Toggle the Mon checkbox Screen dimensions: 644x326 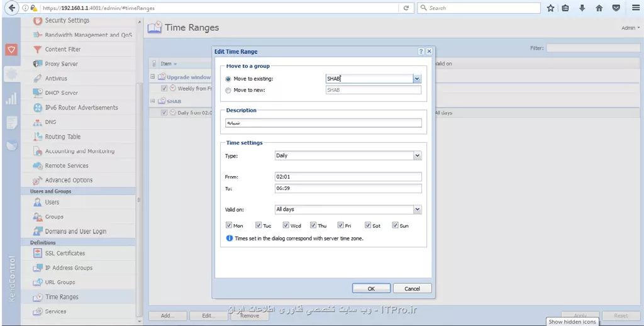pyautogui.click(x=229, y=225)
